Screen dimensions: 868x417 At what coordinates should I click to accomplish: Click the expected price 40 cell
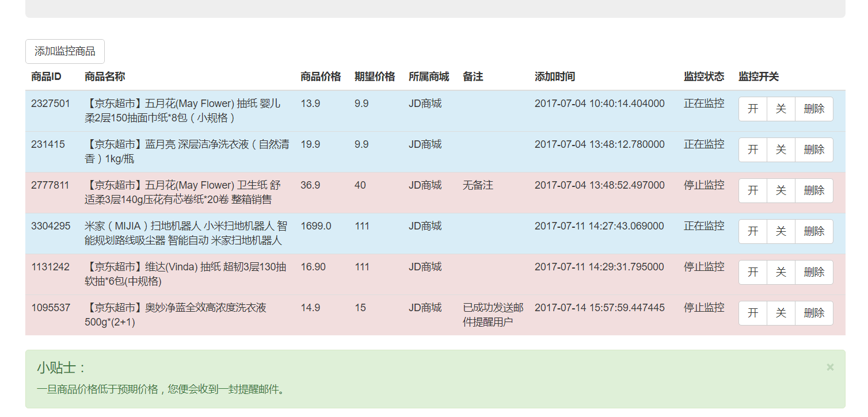tap(360, 185)
